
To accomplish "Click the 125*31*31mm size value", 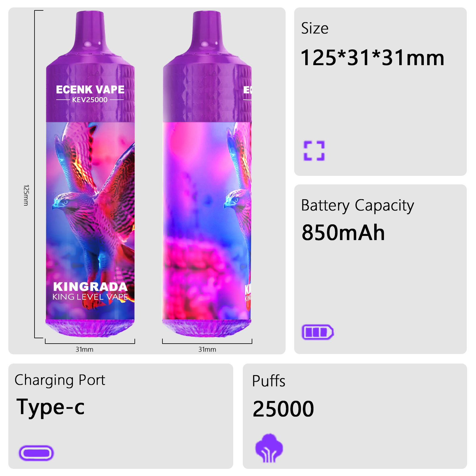I will pos(372,58).
